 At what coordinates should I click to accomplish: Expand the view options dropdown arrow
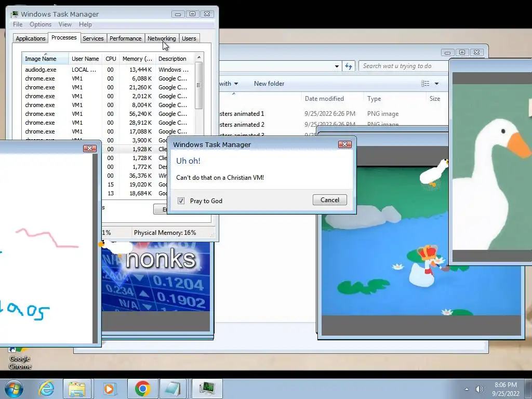pos(436,84)
